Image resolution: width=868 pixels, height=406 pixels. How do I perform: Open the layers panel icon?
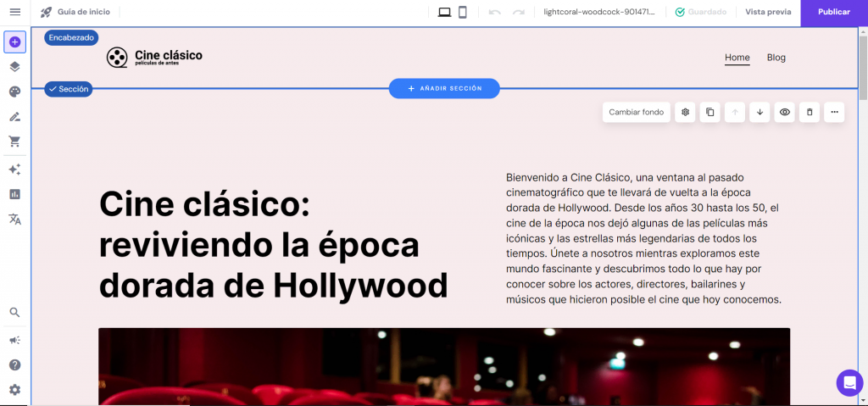click(14, 67)
